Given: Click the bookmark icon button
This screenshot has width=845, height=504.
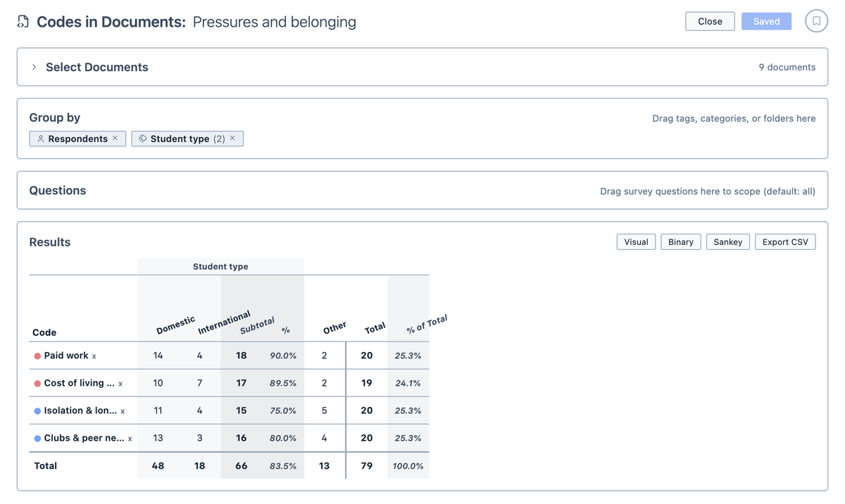Looking at the screenshot, I should (816, 21).
